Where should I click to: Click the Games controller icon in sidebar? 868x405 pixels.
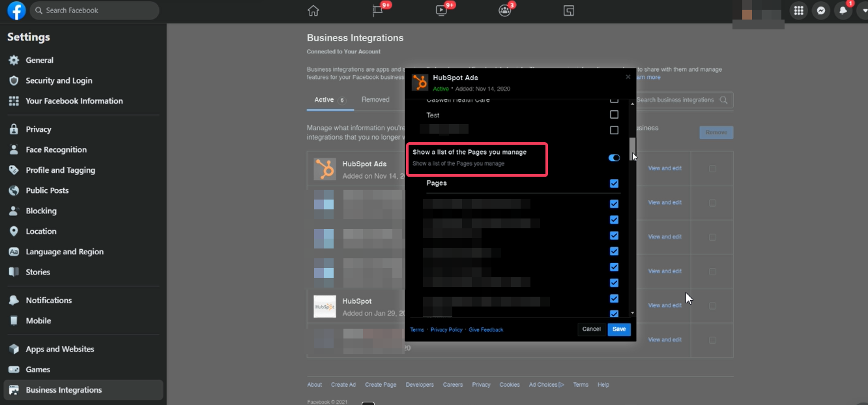pyautogui.click(x=14, y=369)
